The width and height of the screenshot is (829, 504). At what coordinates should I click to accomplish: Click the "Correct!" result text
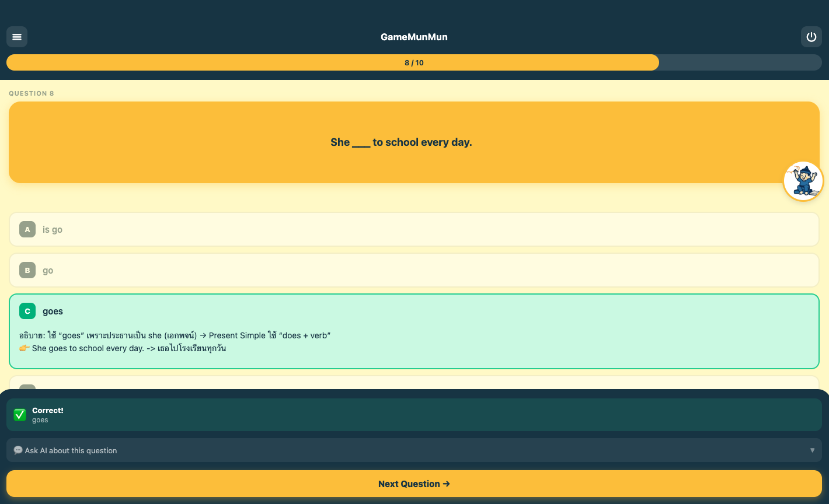click(48, 411)
